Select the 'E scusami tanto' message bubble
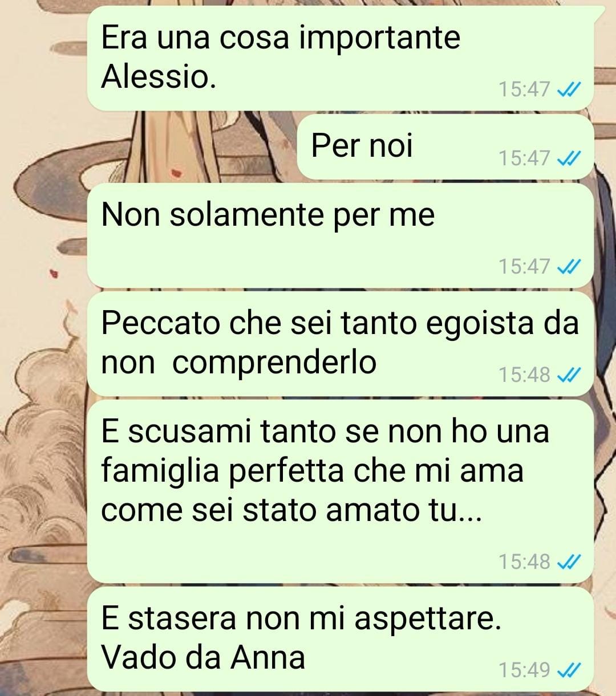The height and width of the screenshot is (696, 616). click(x=341, y=491)
